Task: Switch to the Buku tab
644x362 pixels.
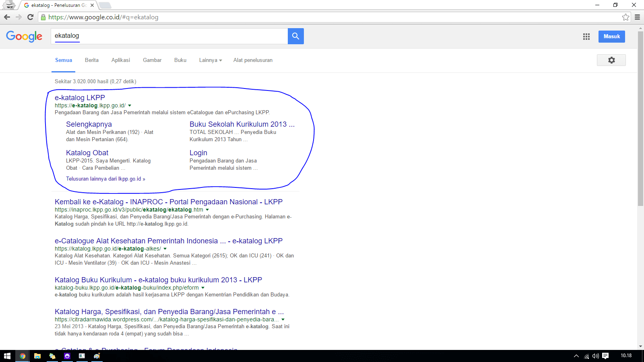Action: pos(180,60)
